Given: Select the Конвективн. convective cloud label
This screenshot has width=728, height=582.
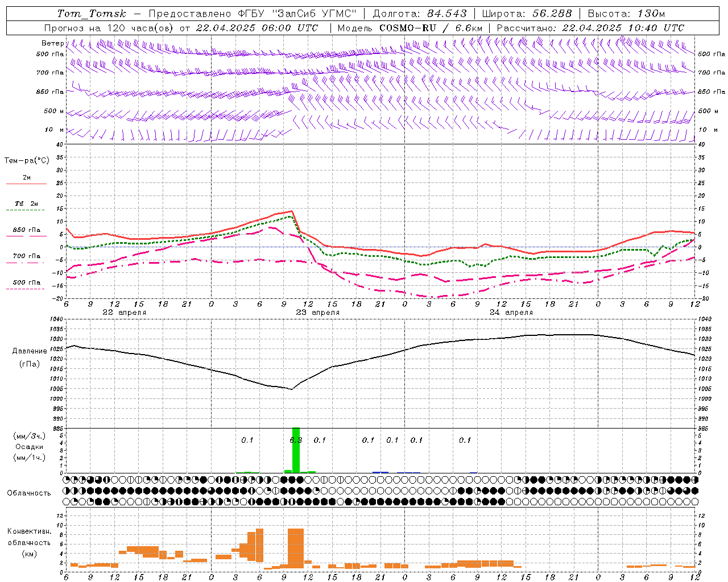Looking at the screenshot, I should coord(30,531).
